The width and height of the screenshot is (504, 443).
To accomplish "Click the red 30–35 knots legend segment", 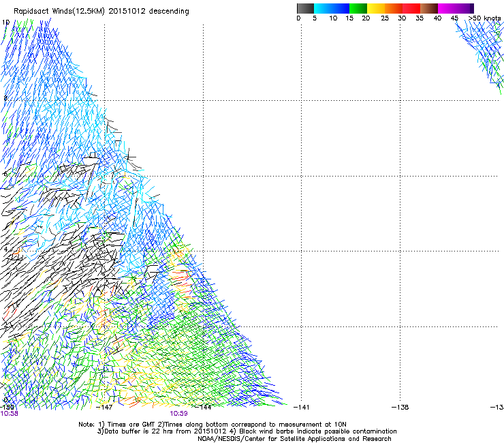I will point(411,8).
